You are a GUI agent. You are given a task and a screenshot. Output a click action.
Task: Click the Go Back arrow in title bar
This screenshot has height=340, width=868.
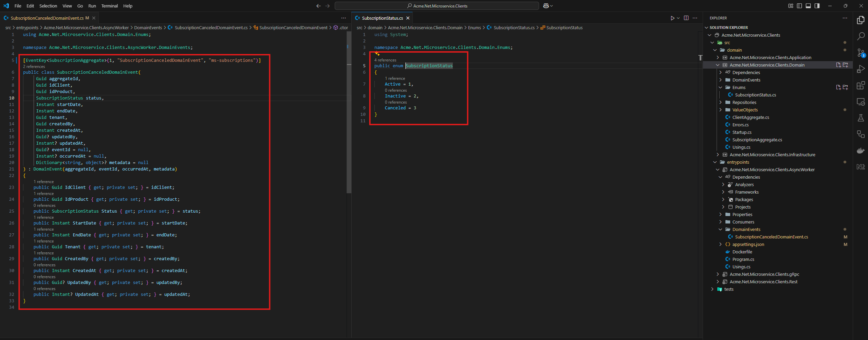click(318, 6)
